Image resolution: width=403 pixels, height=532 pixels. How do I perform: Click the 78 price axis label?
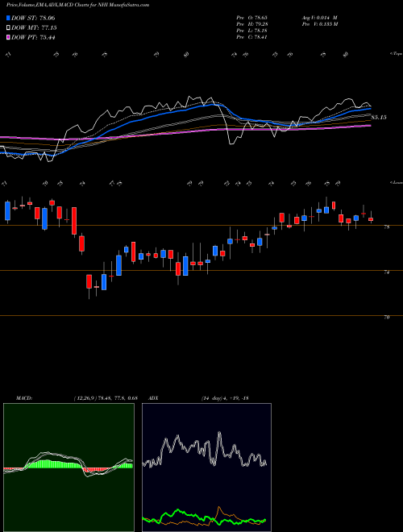pos(386,227)
